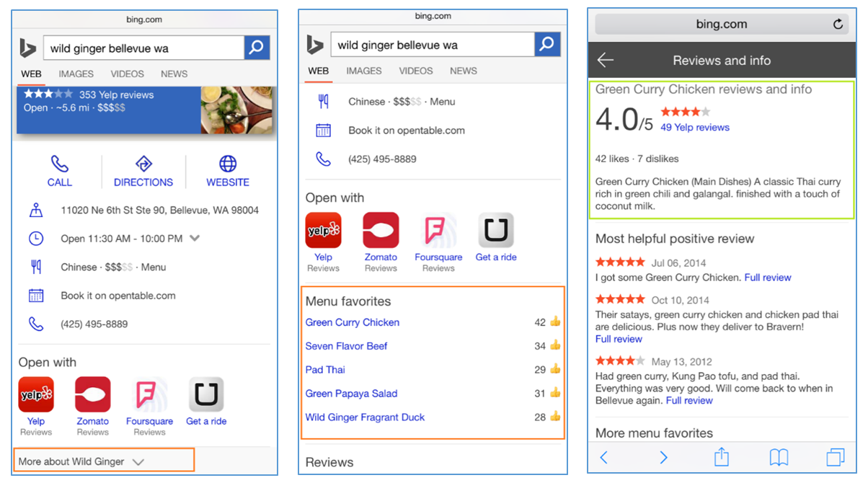Screen dimensions: 868x483
Task: Open the Zomato app icon in the middle screen
Action: tap(381, 230)
